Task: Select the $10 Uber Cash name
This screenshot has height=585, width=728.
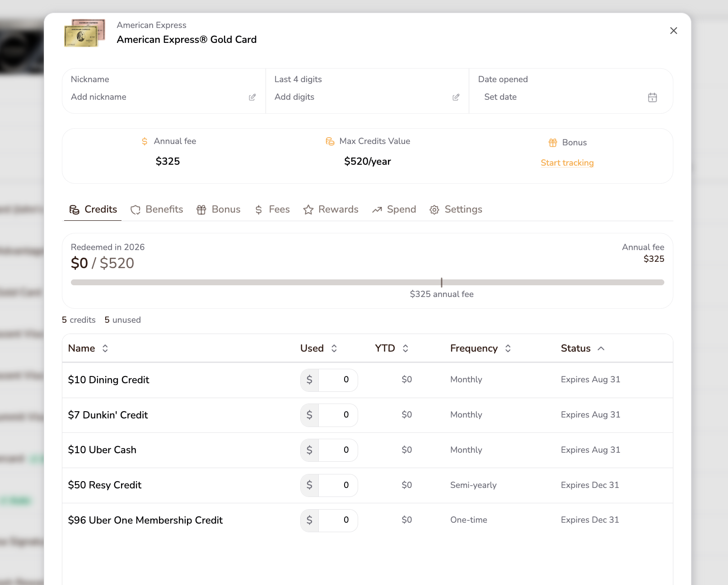Action: tap(102, 450)
